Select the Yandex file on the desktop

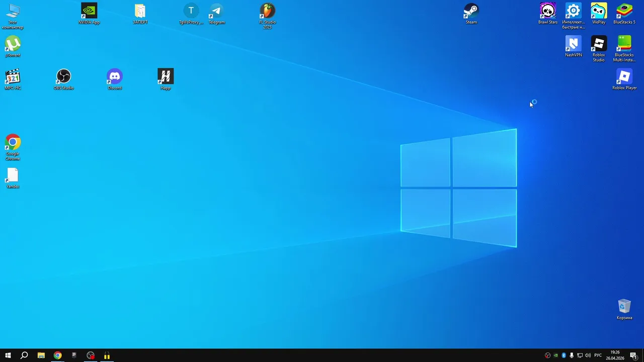pyautogui.click(x=13, y=178)
